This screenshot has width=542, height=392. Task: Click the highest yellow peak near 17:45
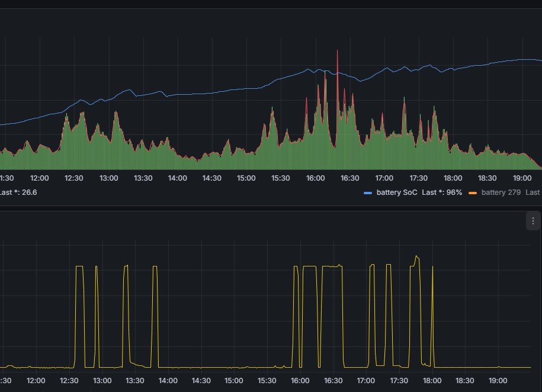tap(416, 256)
